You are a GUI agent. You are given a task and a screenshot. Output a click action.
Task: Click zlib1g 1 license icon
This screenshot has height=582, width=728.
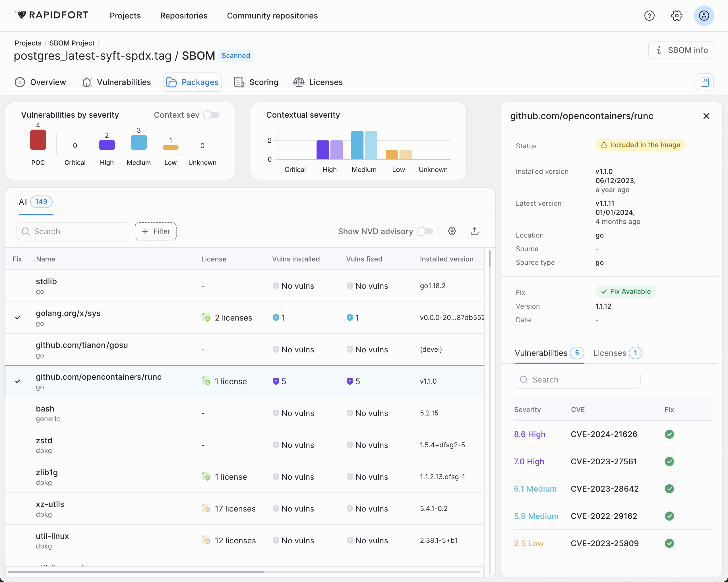[206, 477]
